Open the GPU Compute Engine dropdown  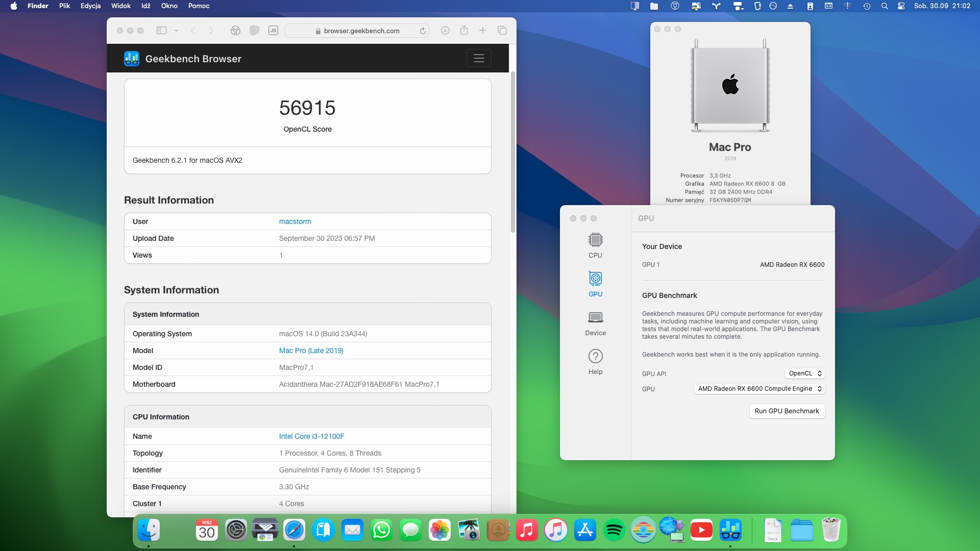click(x=759, y=389)
